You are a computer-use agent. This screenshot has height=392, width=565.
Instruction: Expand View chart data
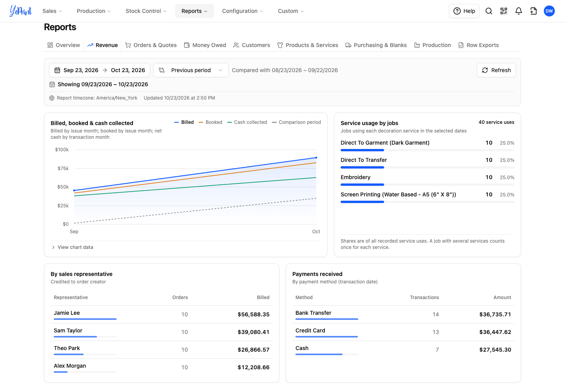tap(73, 247)
